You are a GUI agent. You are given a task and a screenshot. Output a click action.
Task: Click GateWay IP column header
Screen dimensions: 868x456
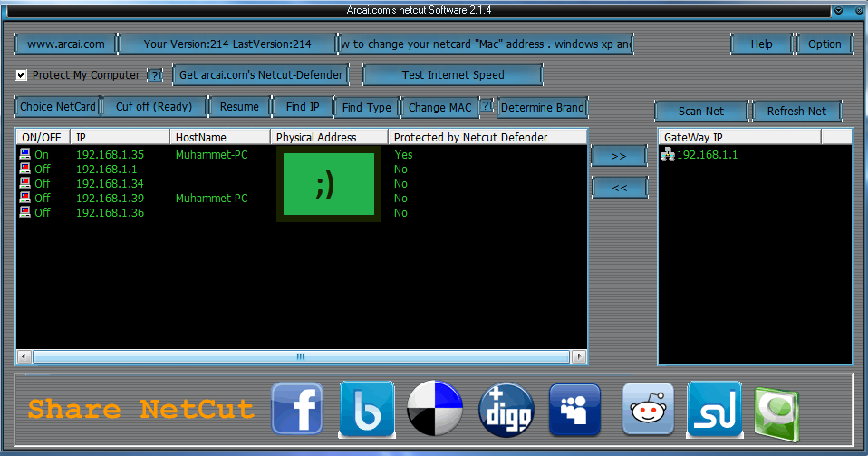click(739, 137)
